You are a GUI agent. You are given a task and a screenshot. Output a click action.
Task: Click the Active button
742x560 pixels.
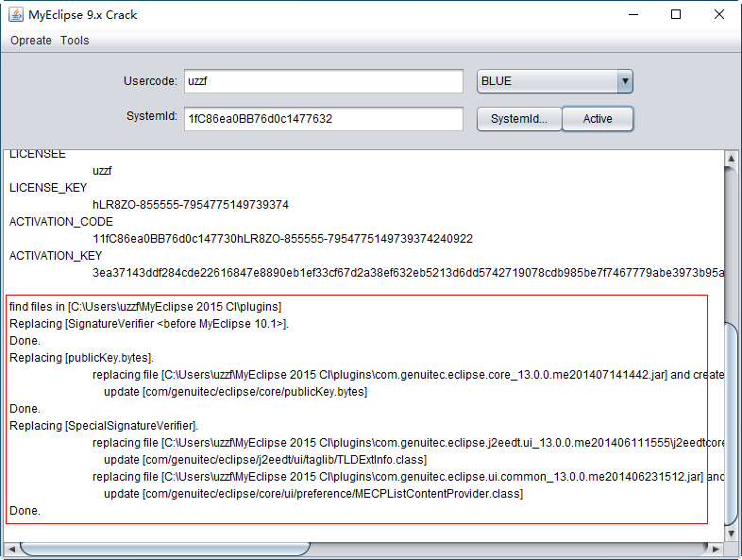click(597, 119)
